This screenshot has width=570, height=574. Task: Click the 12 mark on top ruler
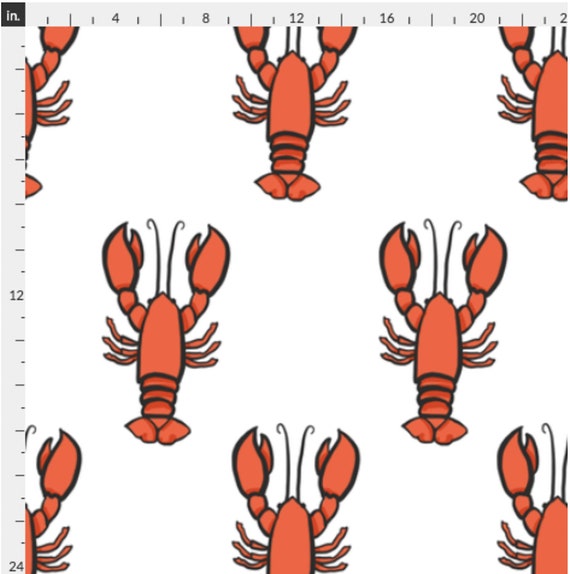[296, 18]
